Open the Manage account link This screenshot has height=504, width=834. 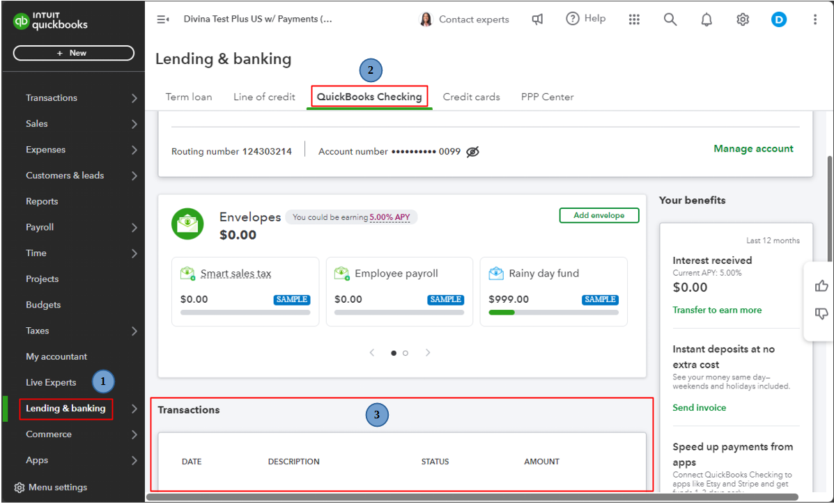tap(753, 148)
